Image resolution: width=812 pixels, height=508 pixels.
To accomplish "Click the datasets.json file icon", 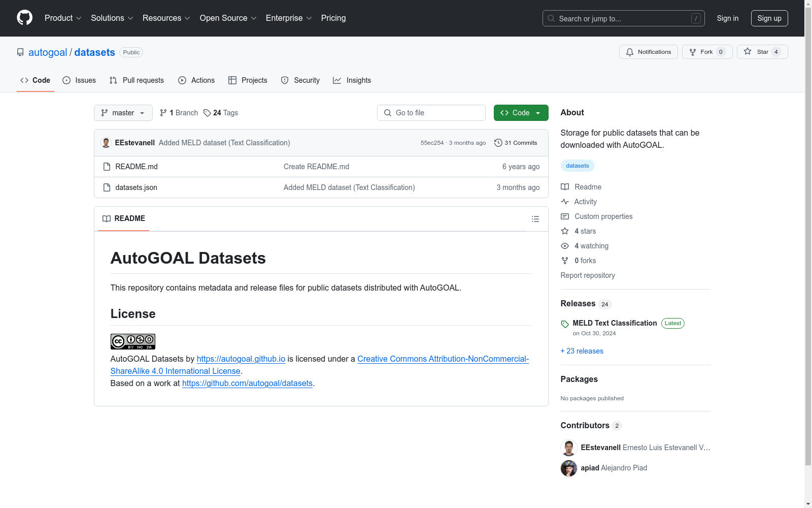I will tap(107, 187).
